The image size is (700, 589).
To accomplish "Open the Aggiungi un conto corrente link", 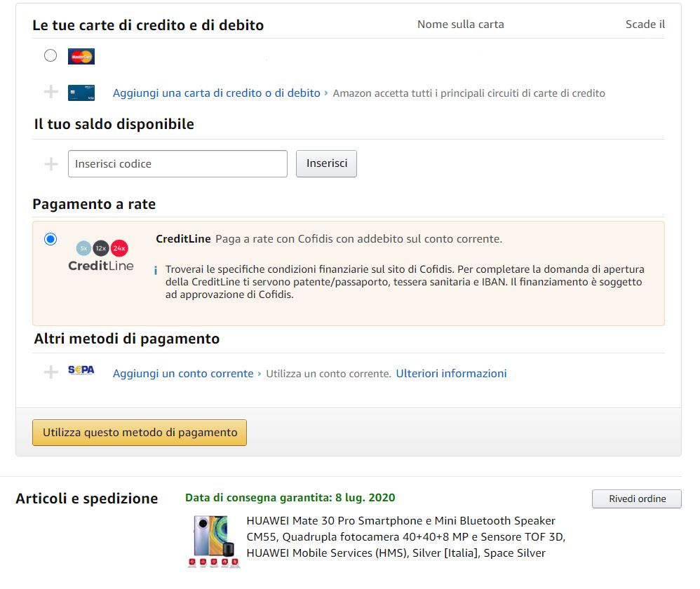I will [x=183, y=374].
